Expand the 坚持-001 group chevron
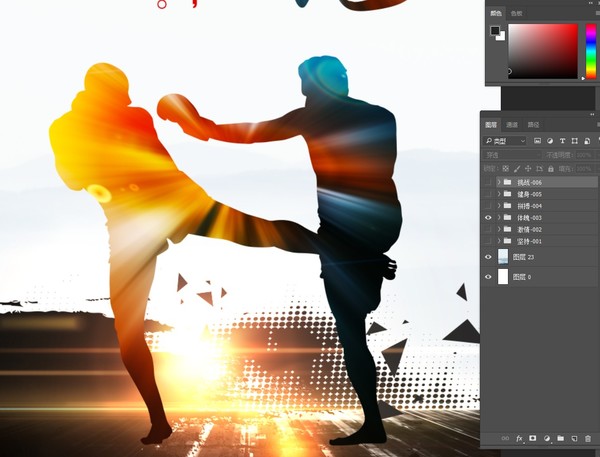This screenshot has width=600, height=457. (499, 241)
